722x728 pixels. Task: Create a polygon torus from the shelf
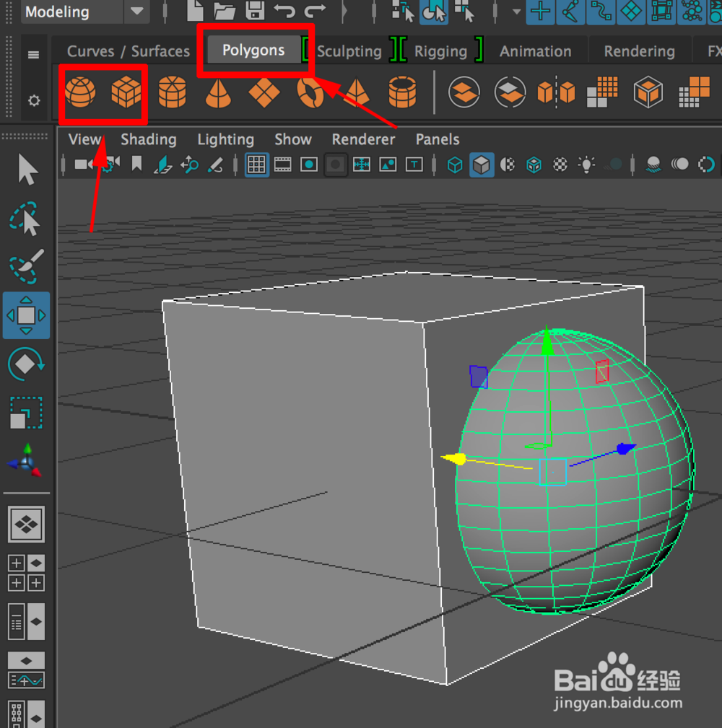click(x=310, y=92)
